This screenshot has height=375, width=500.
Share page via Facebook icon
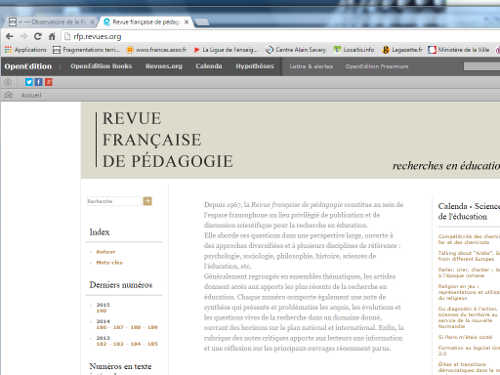[39, 82]
